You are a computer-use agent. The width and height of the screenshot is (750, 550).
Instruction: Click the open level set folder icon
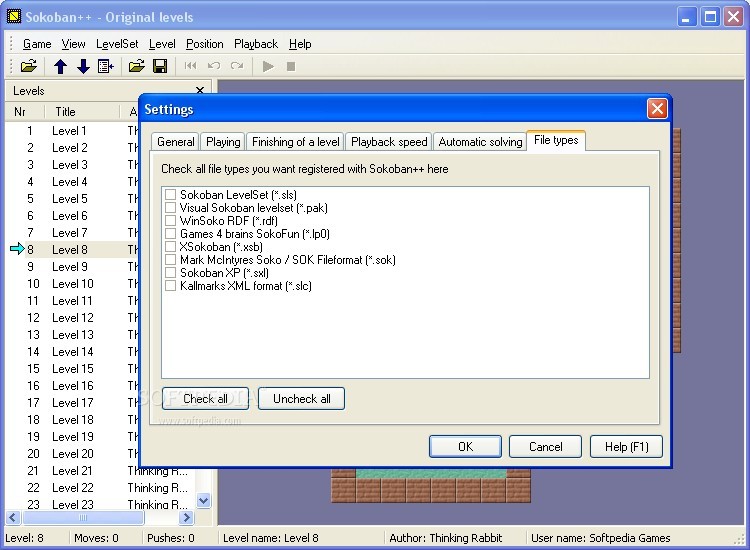(x=29, y=66)
